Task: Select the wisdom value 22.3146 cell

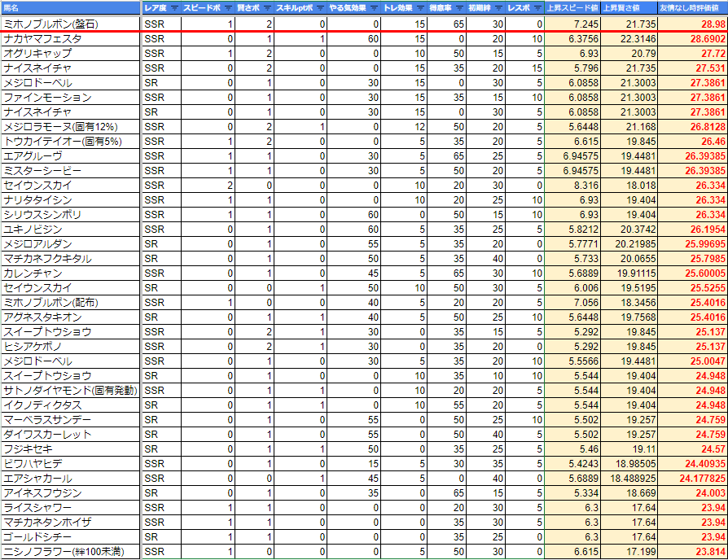Action: (629, 39)
